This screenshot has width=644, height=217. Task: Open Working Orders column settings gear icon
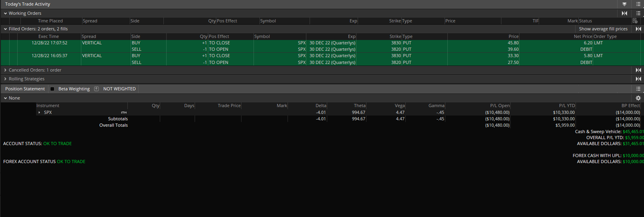pyautogui.click(x=635, y=21)
